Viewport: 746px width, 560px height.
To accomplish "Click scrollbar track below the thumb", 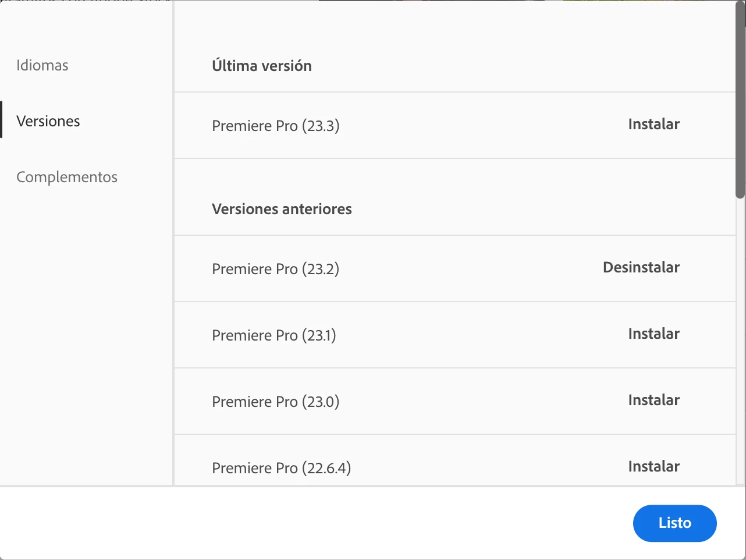I will coord(740,349).
